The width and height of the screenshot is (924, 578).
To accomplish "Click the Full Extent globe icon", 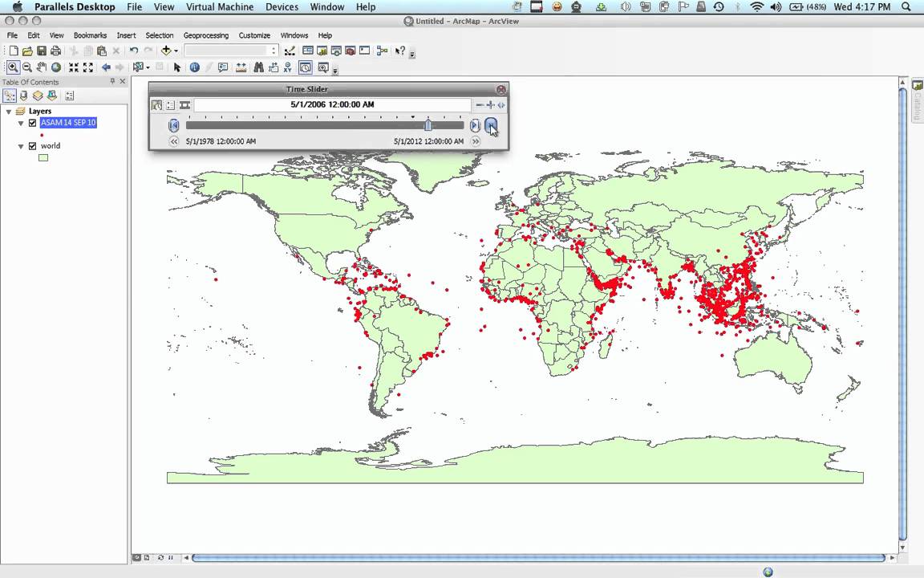I will (x=56, y=67).
